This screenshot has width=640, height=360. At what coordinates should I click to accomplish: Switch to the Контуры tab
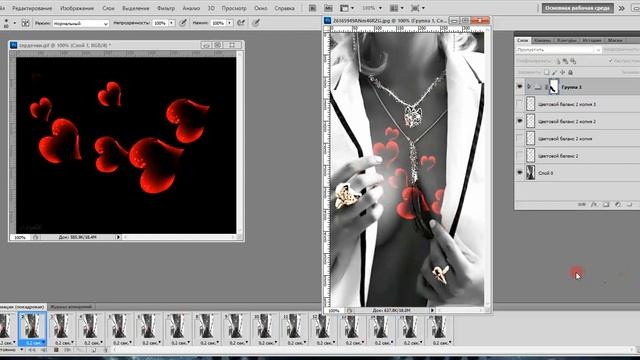coord(567,40)
